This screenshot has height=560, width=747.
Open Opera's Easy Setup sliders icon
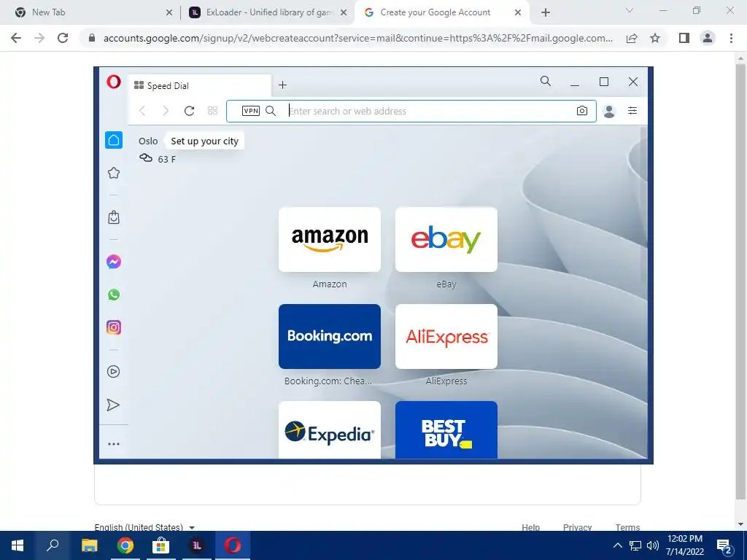(632, 111)
